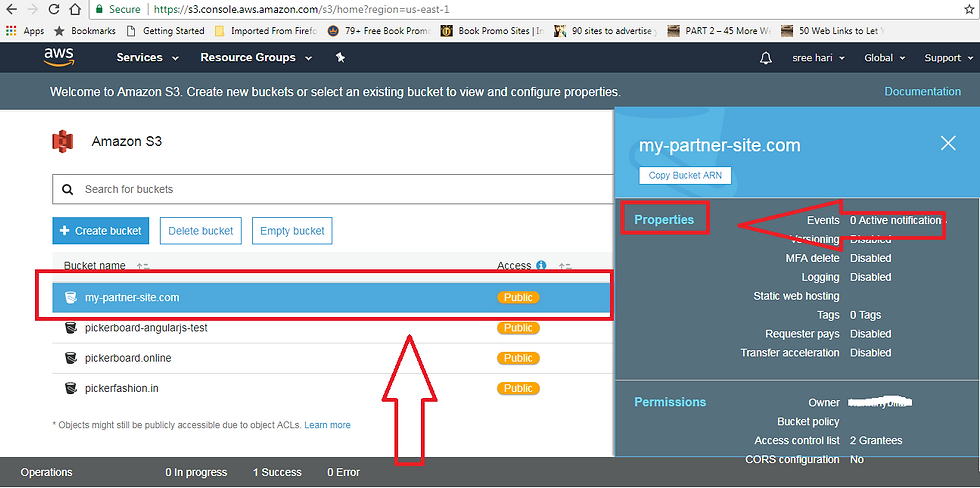Open the Permissions section link
The width and height of the screenshot is (980, 488).
[670, 402]
